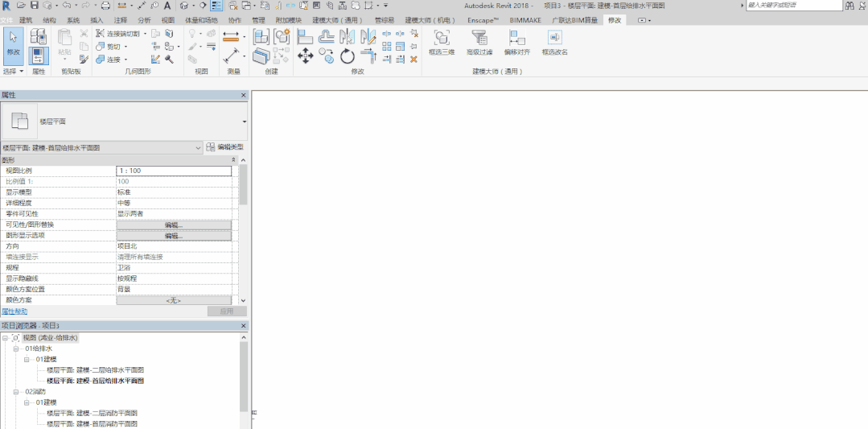
Task: Select 楼层平面: 建模-二层给排水平面图 in browser
Action: (96, 369)
